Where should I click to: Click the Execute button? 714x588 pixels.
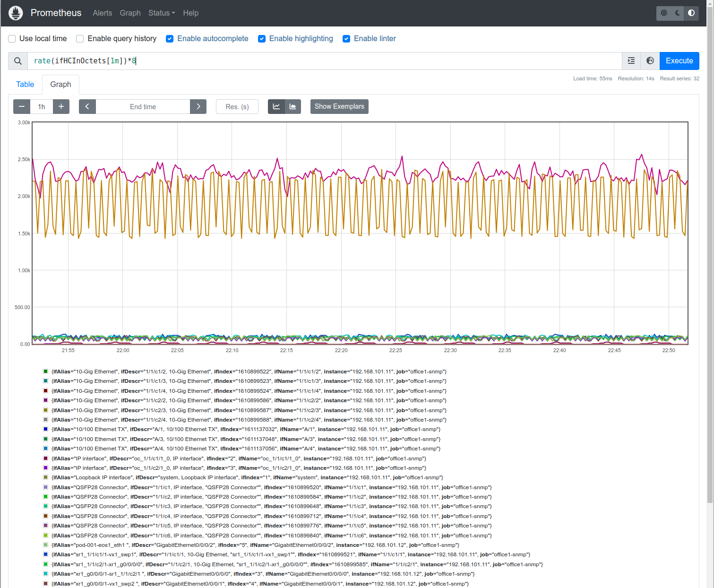pyautogui.click(x=679, y=61)
